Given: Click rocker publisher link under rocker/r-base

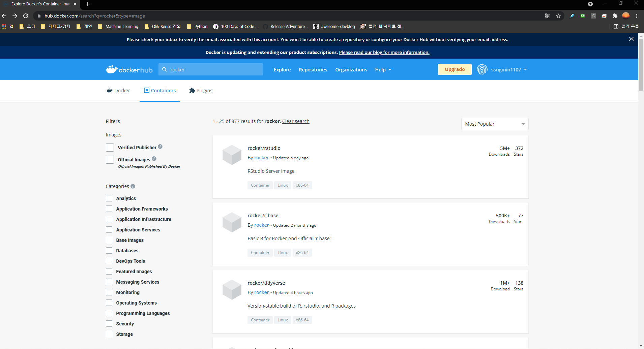Looking at the screenshot, I should pyautogui.click(x=262, y=225).
